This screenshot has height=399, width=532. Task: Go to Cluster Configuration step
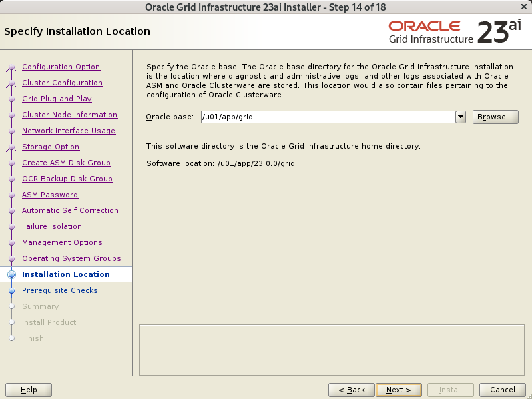pyautogui.click(x=63, y=83)
